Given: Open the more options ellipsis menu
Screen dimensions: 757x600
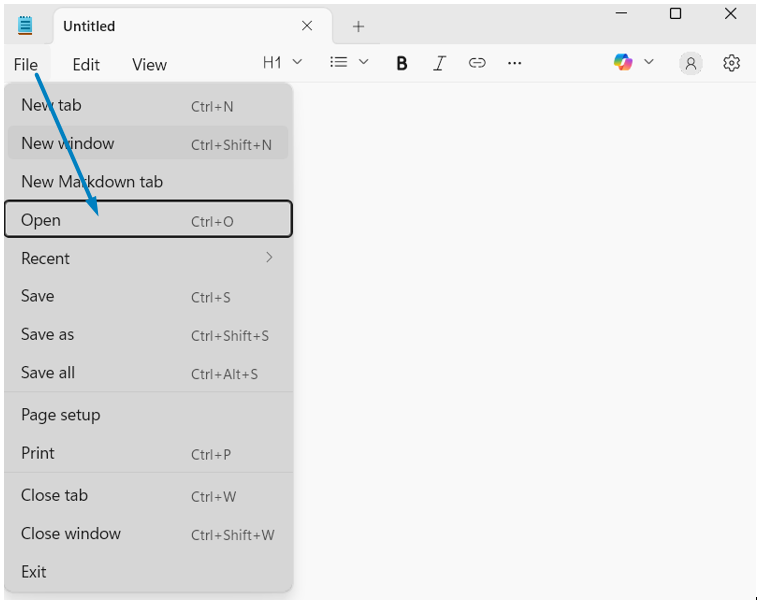Looking at the screenshot, I should pyautogui.click(x=515, y=63).
